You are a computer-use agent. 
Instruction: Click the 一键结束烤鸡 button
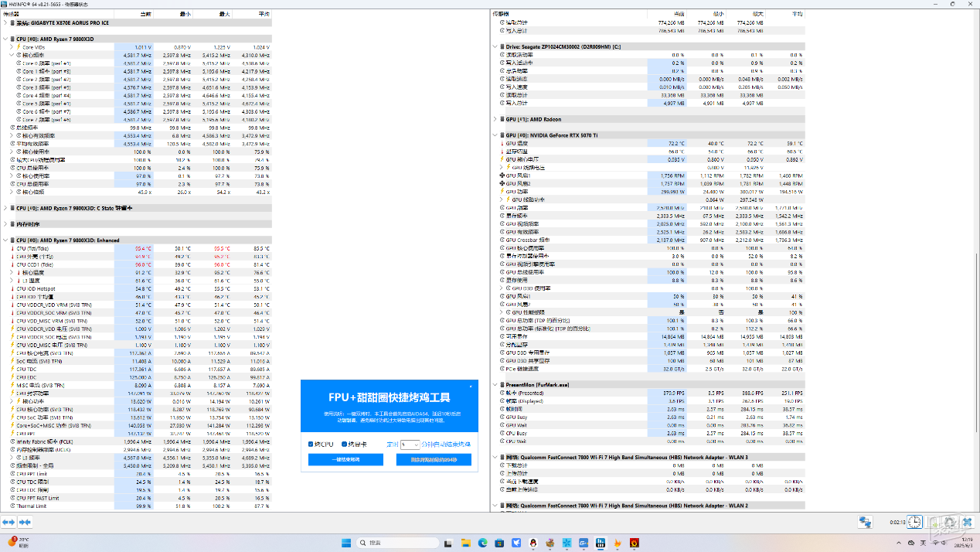point(345,459)
